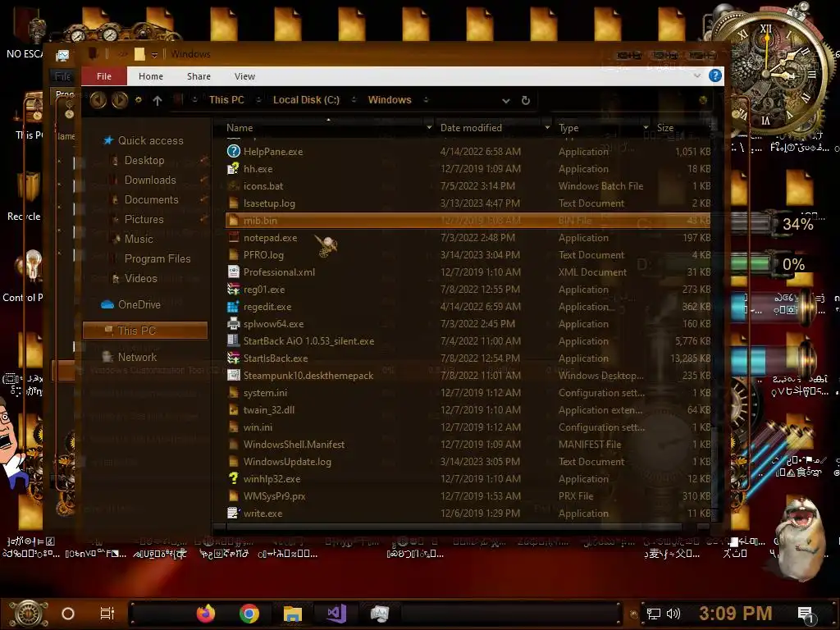Screen dimensions: 840x630
Task: Sort by Name column header
Action: click(x=240, y=127)
